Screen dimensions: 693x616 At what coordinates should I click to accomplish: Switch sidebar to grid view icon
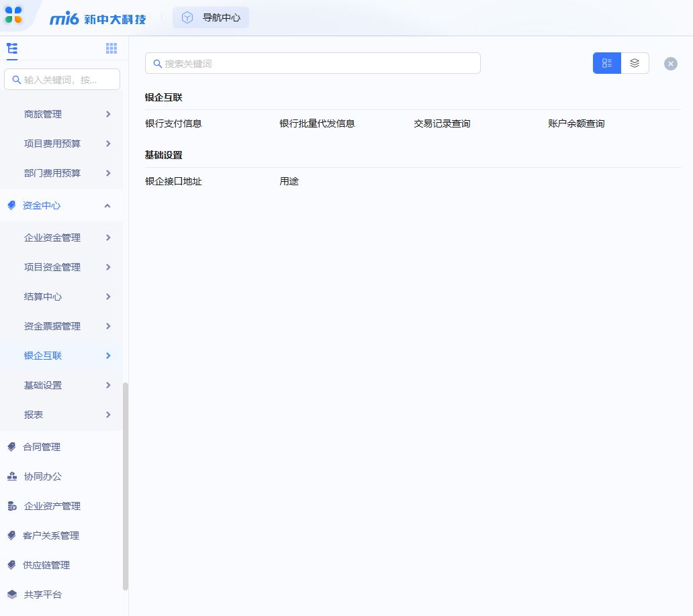[111, 48]
